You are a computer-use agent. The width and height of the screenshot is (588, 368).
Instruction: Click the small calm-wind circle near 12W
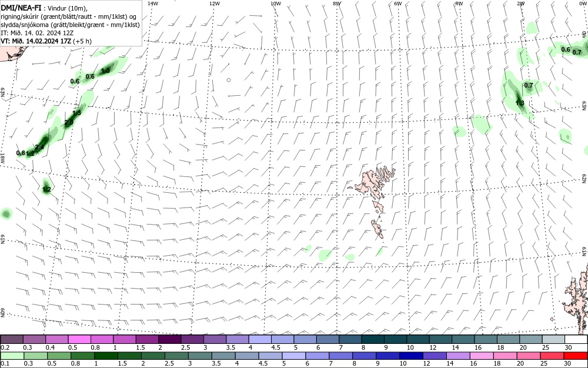tap(229, 80)
